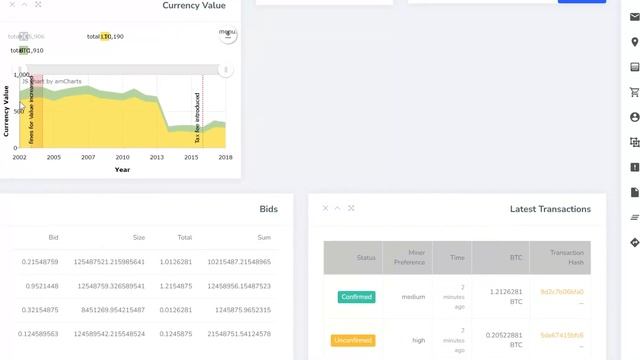640x360 pixels.
Task: Click the Size column header
Action: coord(139,238)
